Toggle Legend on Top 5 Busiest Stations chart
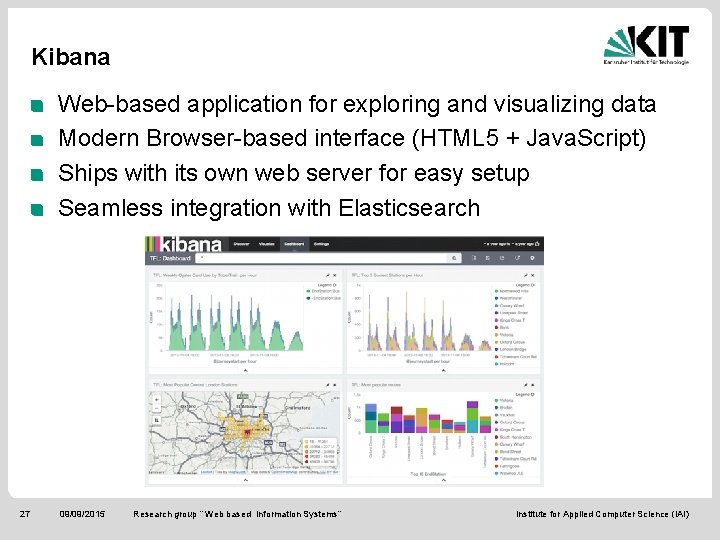 pos(525,285)
